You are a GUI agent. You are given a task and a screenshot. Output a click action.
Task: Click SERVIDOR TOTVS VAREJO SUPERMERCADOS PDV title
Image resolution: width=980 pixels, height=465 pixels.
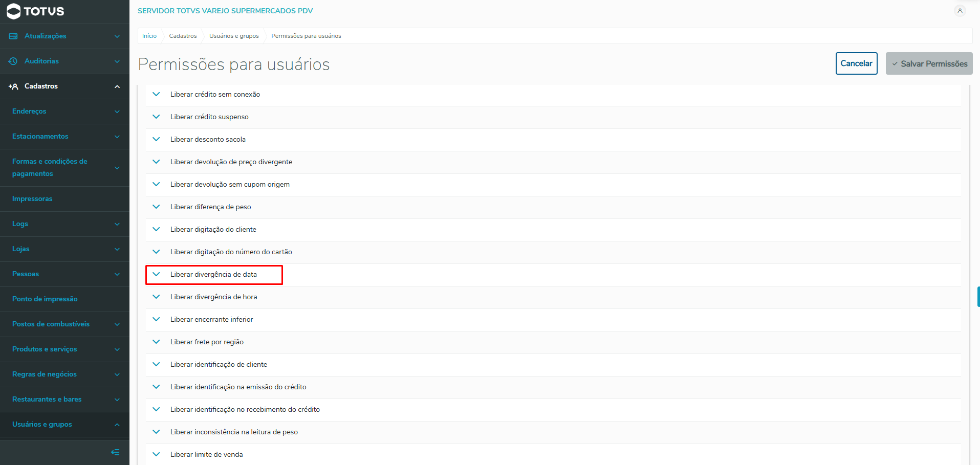[x=225, y=11]
